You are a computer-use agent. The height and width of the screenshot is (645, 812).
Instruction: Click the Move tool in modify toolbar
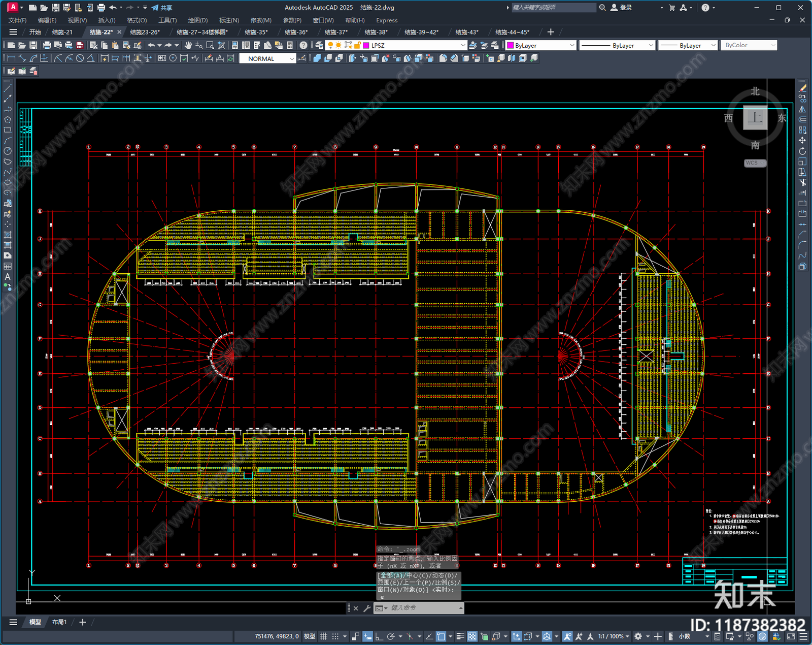pos(803,140)
